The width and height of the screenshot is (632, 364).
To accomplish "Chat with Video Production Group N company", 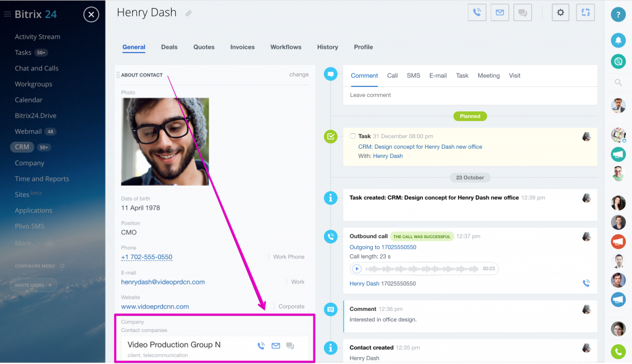I will [290, 345].
